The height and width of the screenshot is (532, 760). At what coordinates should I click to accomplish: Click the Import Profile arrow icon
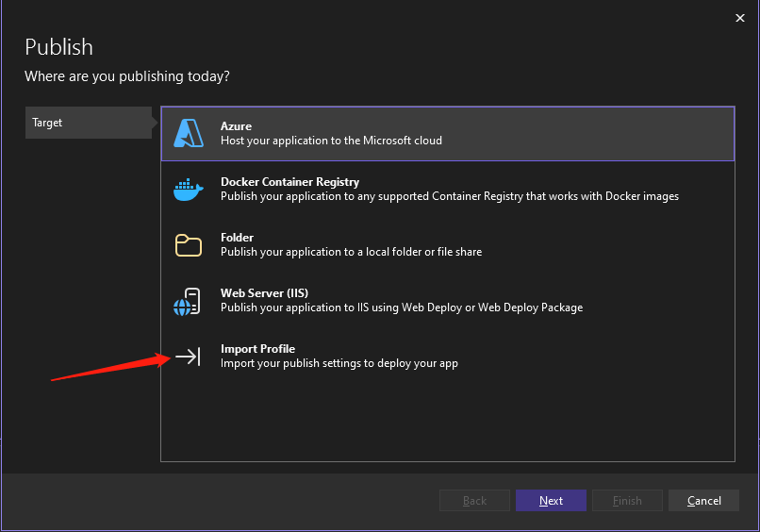tap(188, 357)
